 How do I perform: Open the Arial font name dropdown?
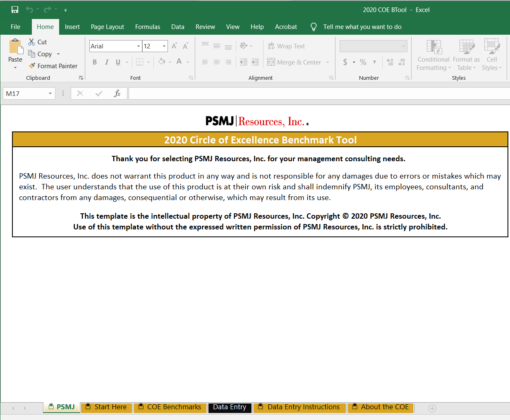(x=139, y=46)
